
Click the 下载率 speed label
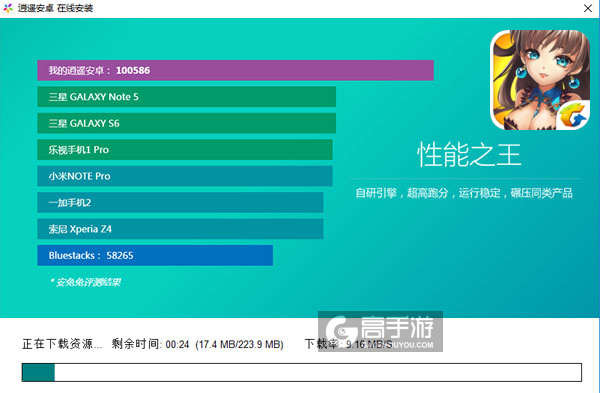click(348, 344)
